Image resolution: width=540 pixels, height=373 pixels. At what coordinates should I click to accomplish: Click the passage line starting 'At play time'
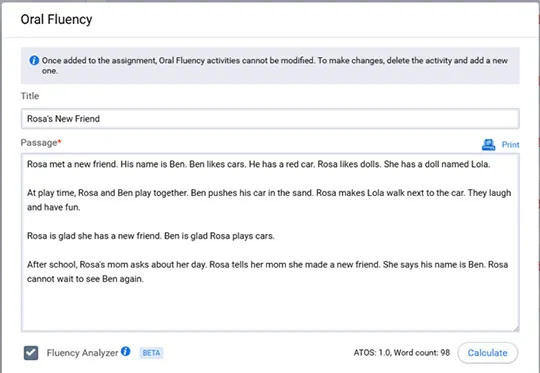[269, 193]
